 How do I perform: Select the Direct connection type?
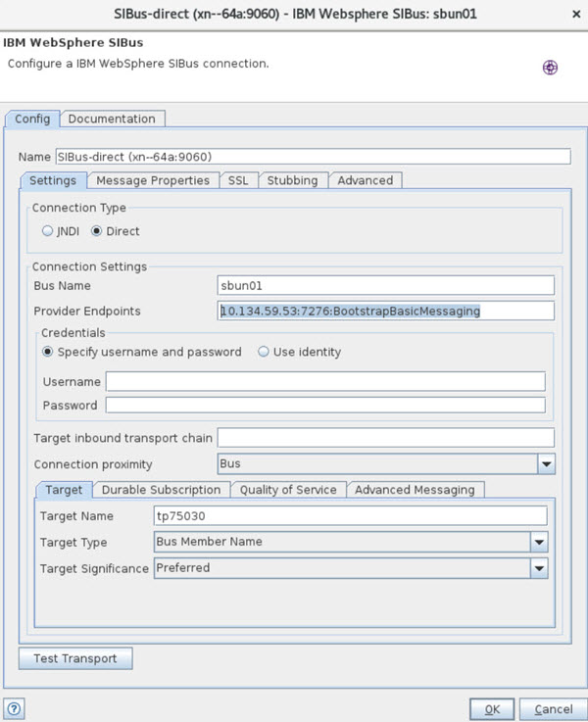[96, 232]
